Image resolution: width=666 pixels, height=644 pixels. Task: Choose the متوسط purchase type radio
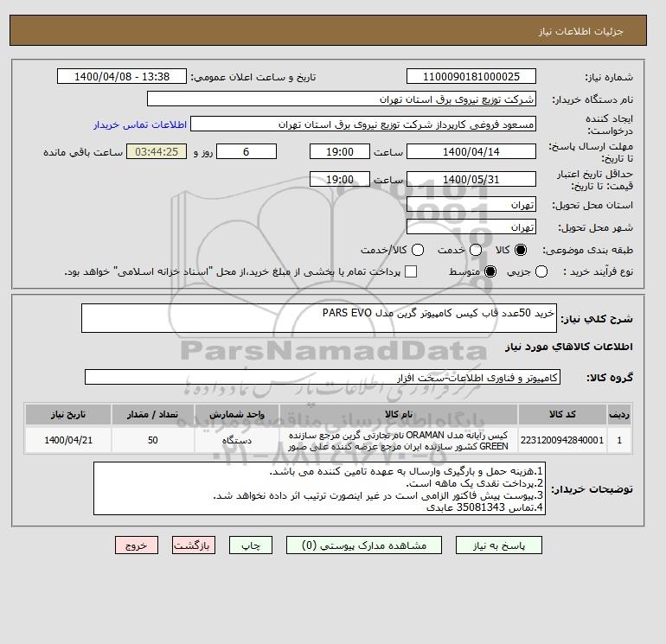coord(490,271)
